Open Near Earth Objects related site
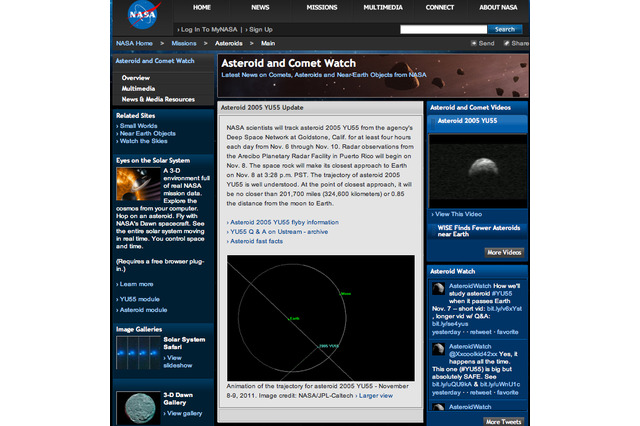Image resolution: width=640 pixels, height=426 pixels. coord(147,133)
